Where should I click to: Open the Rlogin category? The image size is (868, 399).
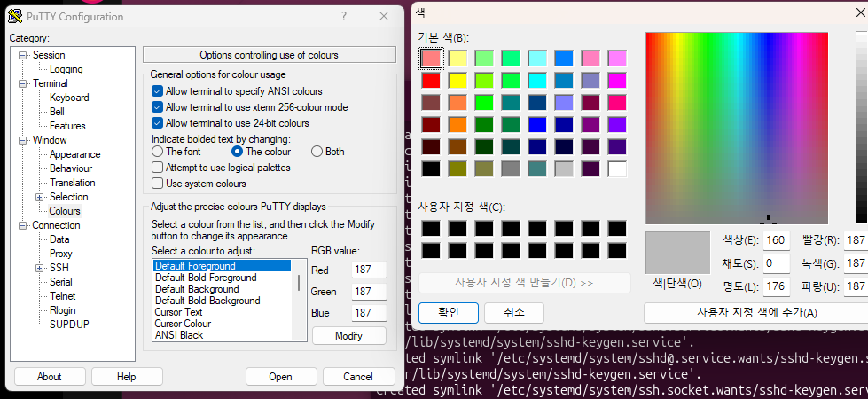(x=63, y=310)
